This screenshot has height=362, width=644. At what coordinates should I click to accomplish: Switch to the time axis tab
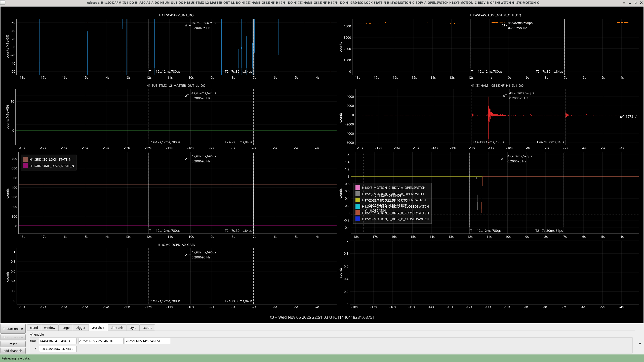coord(117,328)
